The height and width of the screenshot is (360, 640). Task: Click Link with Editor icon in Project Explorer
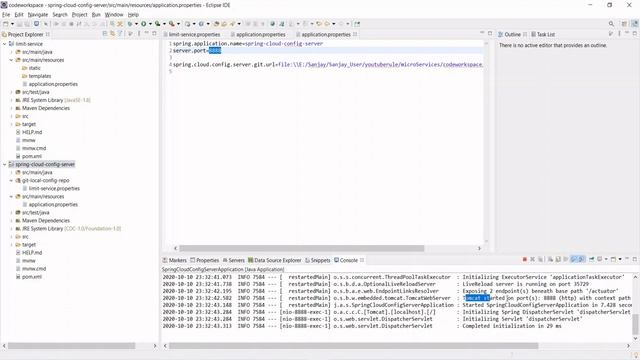[x=112, y=34]
